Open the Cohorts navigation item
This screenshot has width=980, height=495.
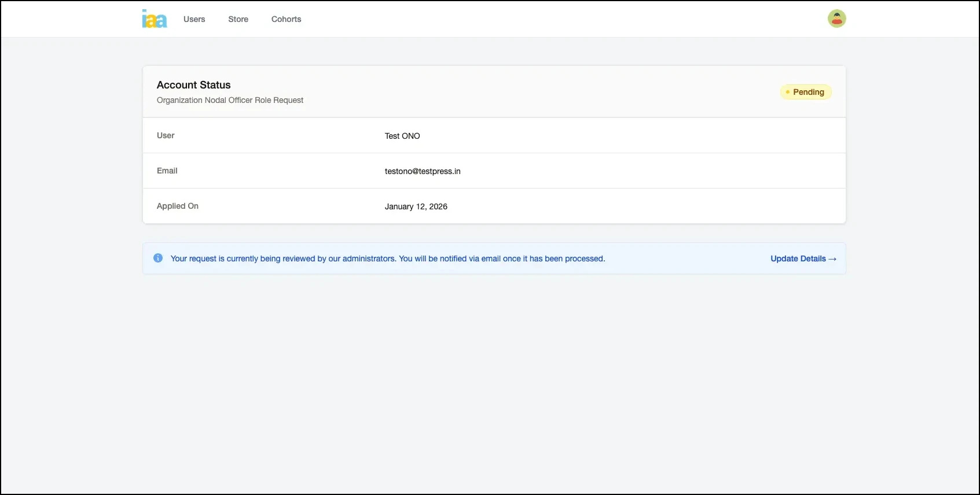point(286,19)
